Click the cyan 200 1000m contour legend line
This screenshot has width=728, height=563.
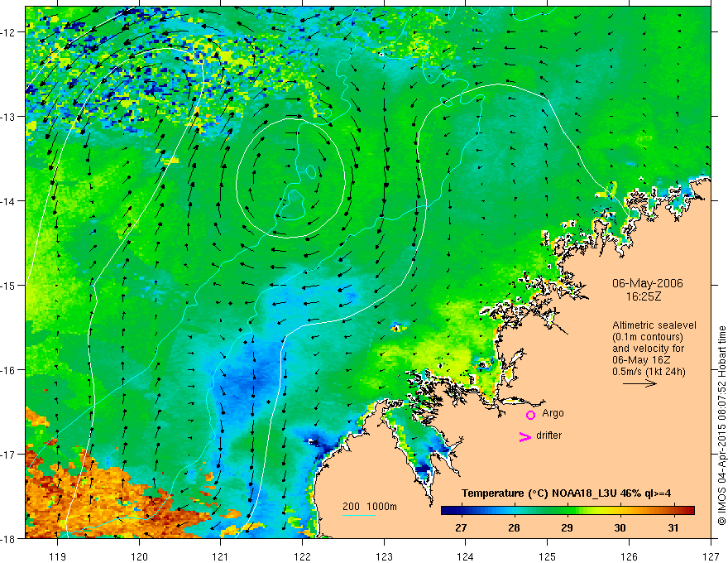tap(359, 515)
